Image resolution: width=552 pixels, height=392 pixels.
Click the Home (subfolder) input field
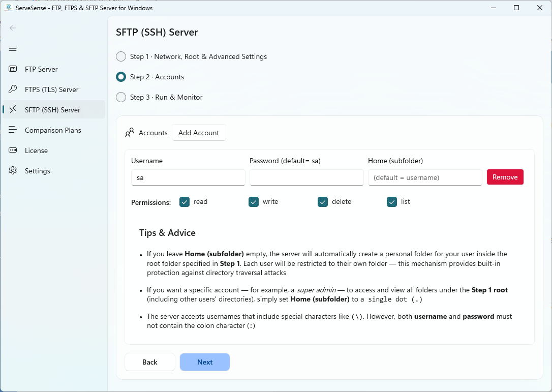pyautogui.click(x=425, y=177)
